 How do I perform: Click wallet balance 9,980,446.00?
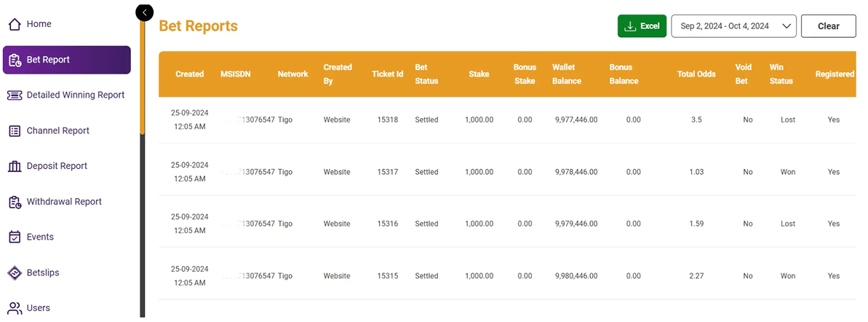(x=576, y=276)
